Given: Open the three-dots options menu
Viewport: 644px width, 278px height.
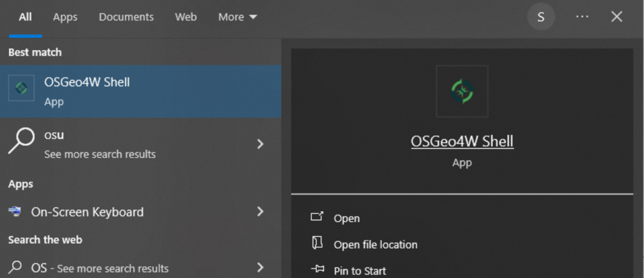Looking at the screenshot, I should click(x=583, y=17).
